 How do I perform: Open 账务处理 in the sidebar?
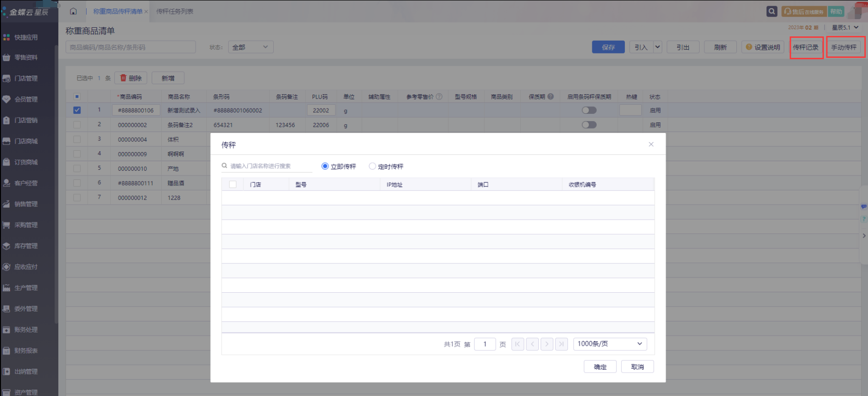26,330
